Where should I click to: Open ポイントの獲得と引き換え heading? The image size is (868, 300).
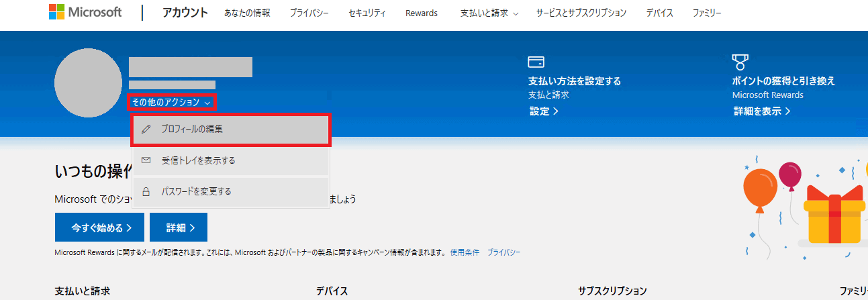pyautogui.click(x=783, y=81)
